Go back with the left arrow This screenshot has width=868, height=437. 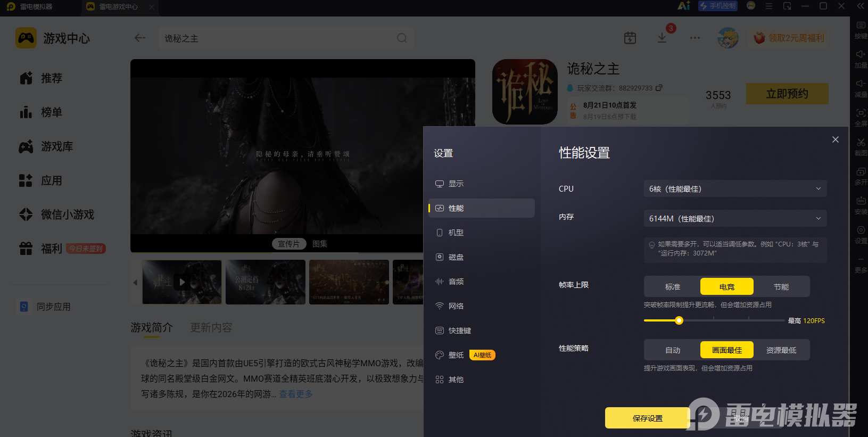[140, 38]
